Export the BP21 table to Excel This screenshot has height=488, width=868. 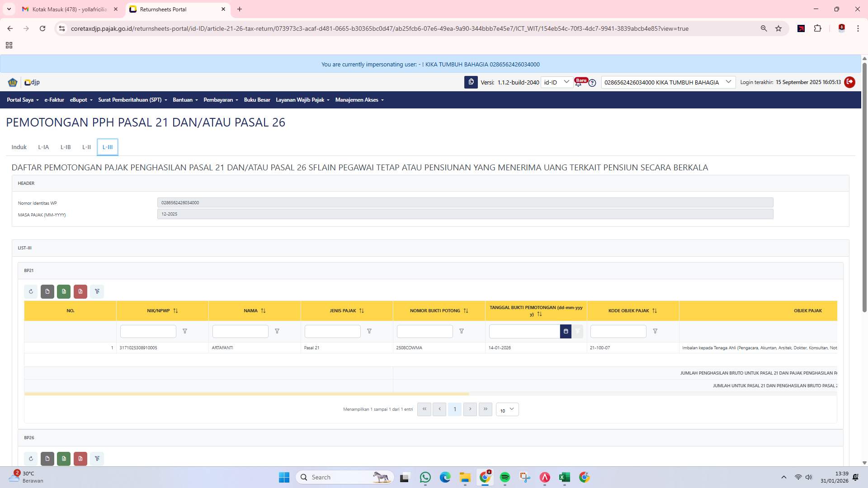(x=64, y=291)
